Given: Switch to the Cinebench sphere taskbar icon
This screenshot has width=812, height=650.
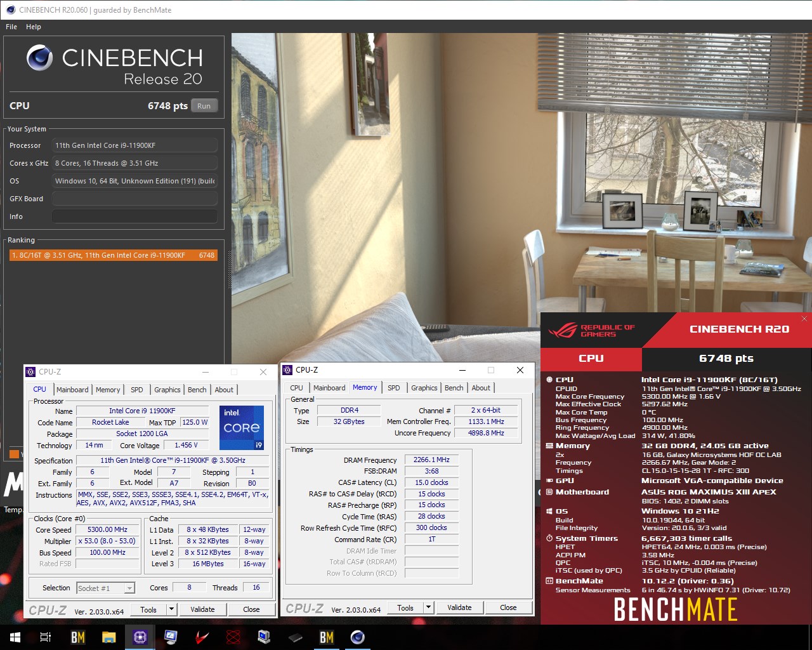Looking at the screenshot, I should coord(358,637).
